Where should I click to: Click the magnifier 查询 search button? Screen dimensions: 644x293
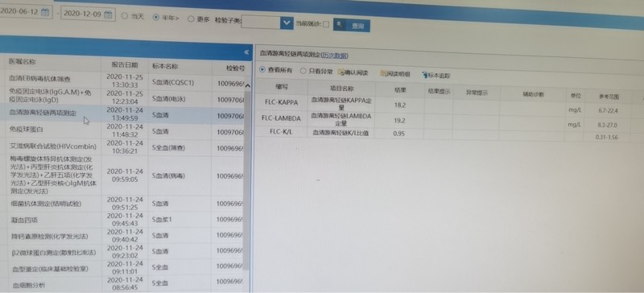(x=352, y=26)
